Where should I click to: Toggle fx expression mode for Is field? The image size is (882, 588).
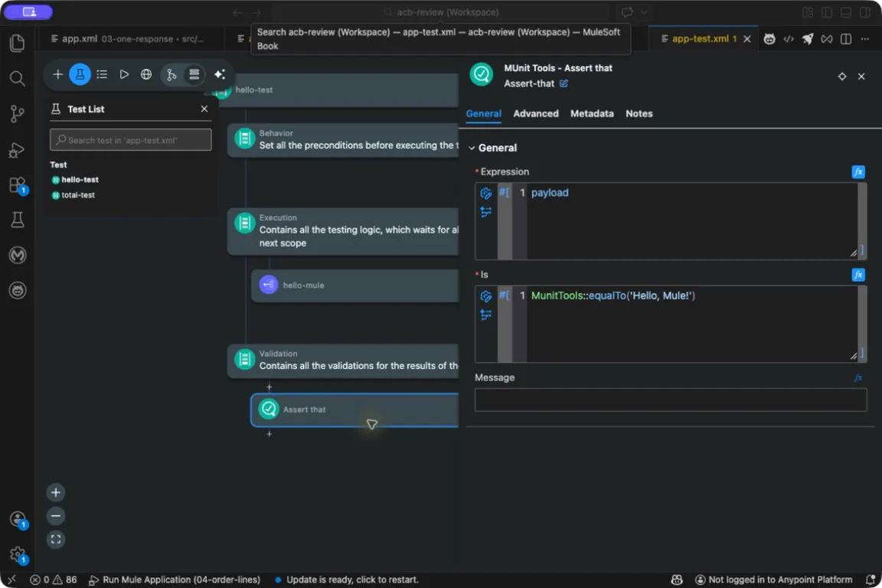[x=858, y=275]
